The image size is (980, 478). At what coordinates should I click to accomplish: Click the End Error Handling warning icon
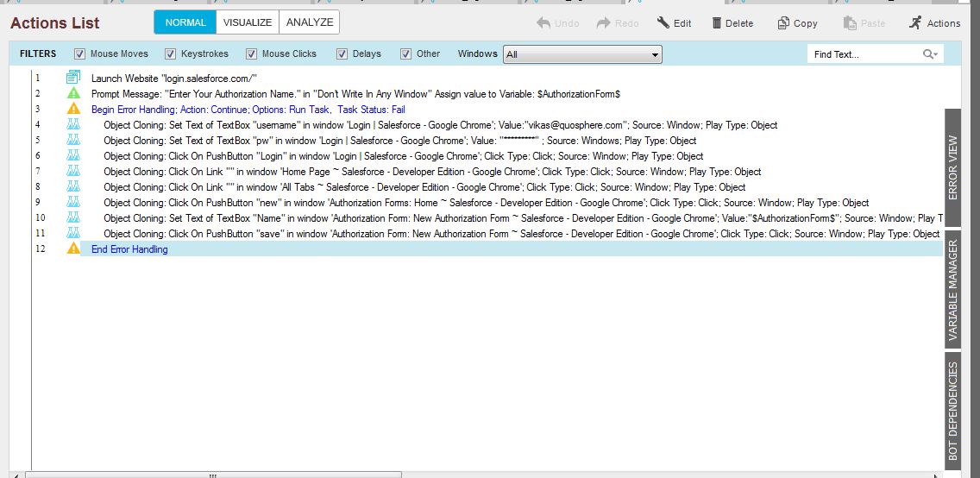73,248
